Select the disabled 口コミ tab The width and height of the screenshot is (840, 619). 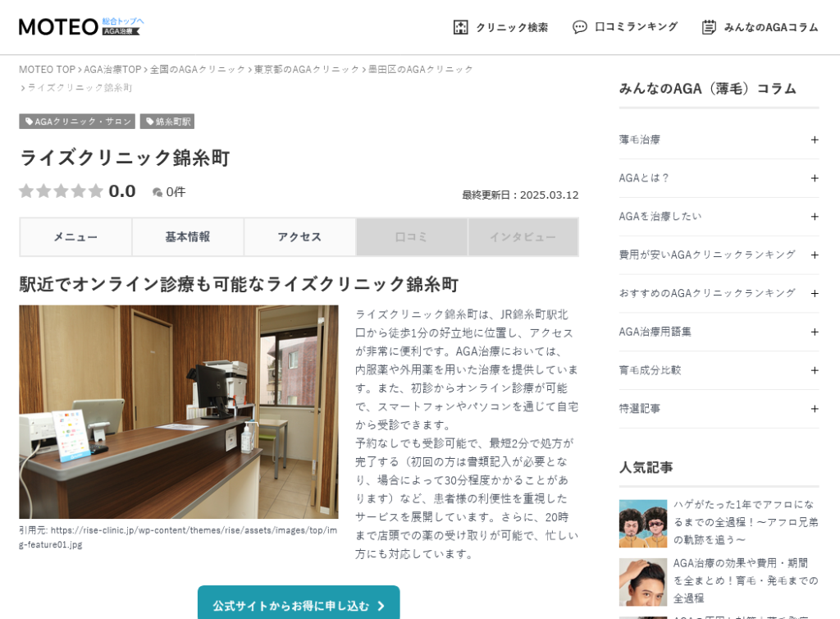coord(412,237)
